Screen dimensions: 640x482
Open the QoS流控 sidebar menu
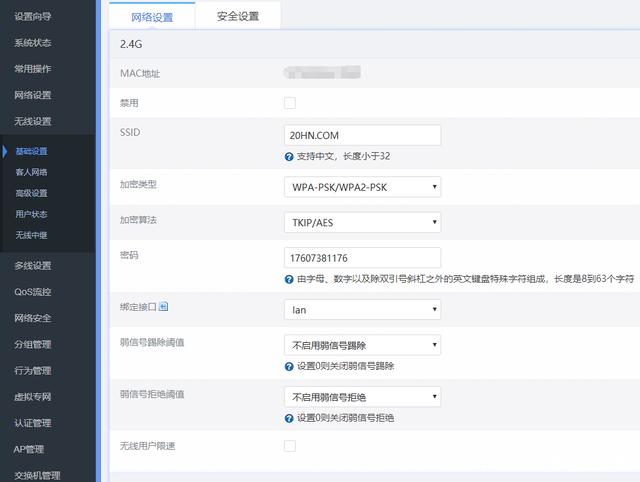click(x=33, y=292)
